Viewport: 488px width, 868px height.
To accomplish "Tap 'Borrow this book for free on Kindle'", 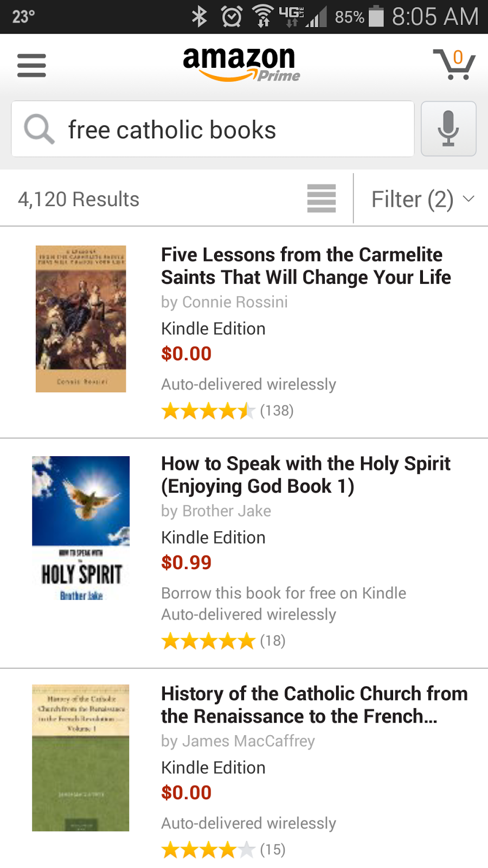I will click(284, 593).
